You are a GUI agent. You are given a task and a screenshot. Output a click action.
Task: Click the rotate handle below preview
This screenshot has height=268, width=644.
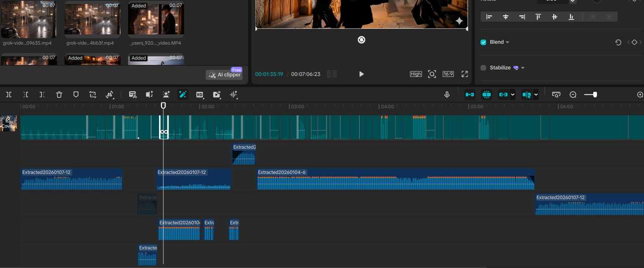[361, 40]
